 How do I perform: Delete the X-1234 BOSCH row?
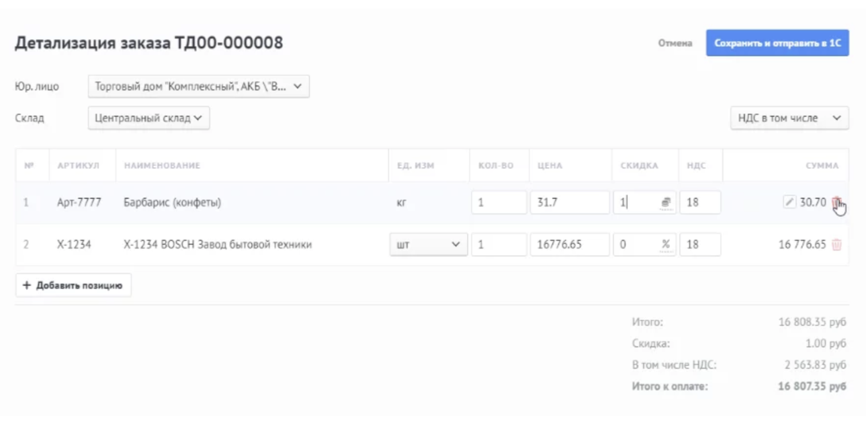[836, 245]
